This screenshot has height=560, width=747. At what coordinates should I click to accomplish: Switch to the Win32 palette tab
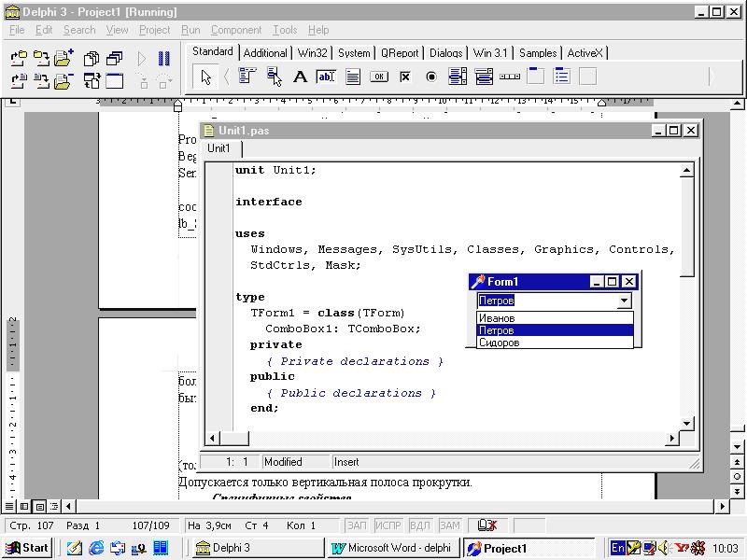tap(312, 53)
